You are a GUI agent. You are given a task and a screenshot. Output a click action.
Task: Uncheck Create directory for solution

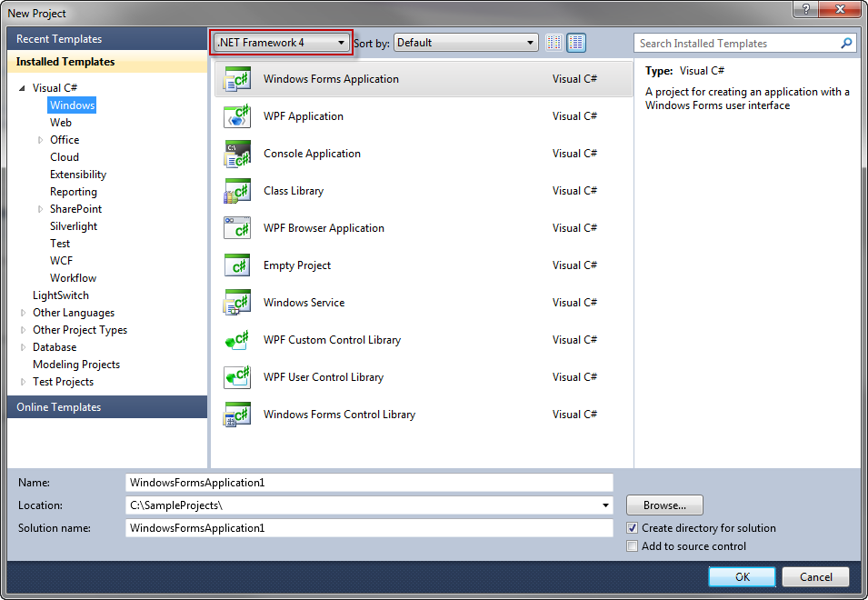[x=633, y=528]
